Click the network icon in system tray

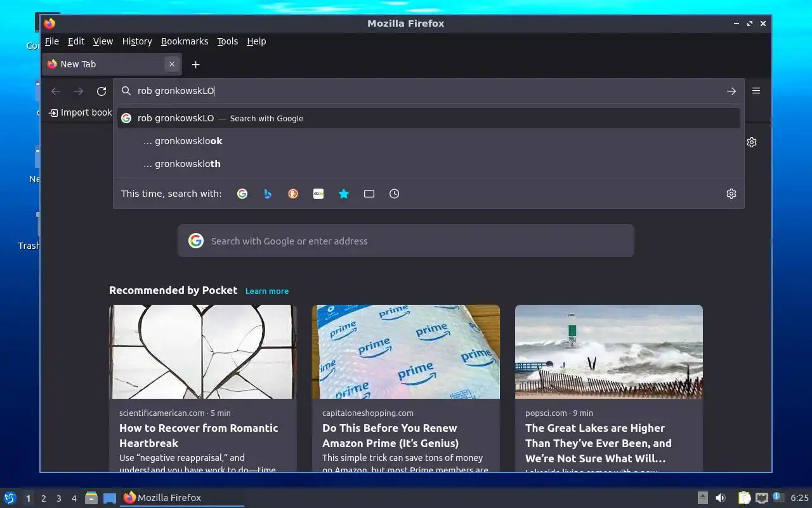pyautogui.click(x=761, y=498)
